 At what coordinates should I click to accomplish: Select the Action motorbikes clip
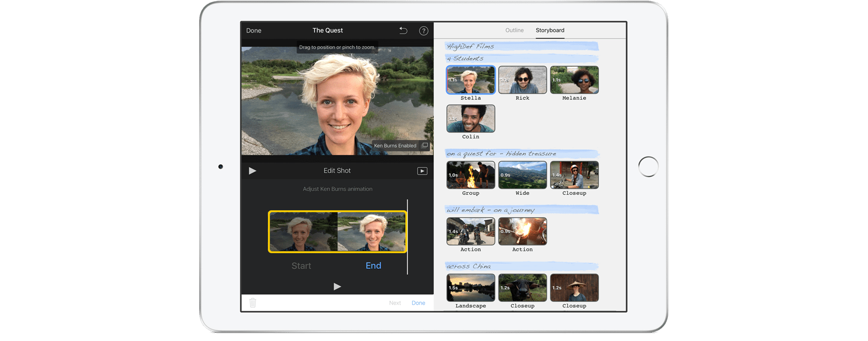pyautogui.click(x=471, y=231)
